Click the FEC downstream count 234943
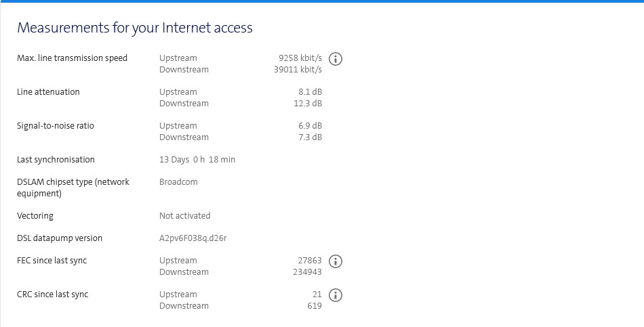This screenshot has width=644, height=327. click(307, 272)
